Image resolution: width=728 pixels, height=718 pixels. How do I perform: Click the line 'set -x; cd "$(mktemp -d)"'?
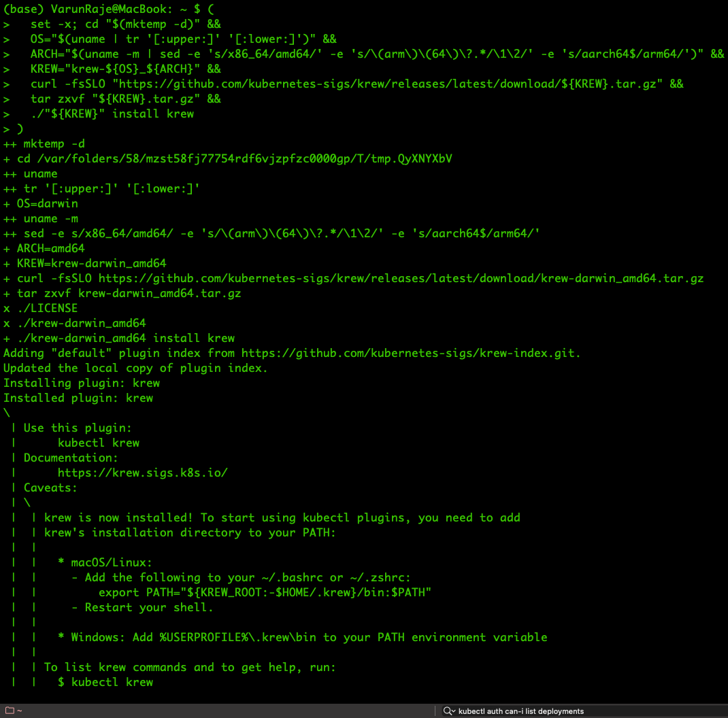tap(125, 24)
